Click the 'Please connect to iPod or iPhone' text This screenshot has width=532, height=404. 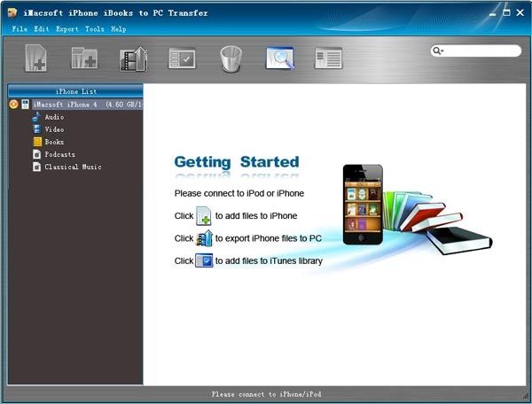[239, 193]
